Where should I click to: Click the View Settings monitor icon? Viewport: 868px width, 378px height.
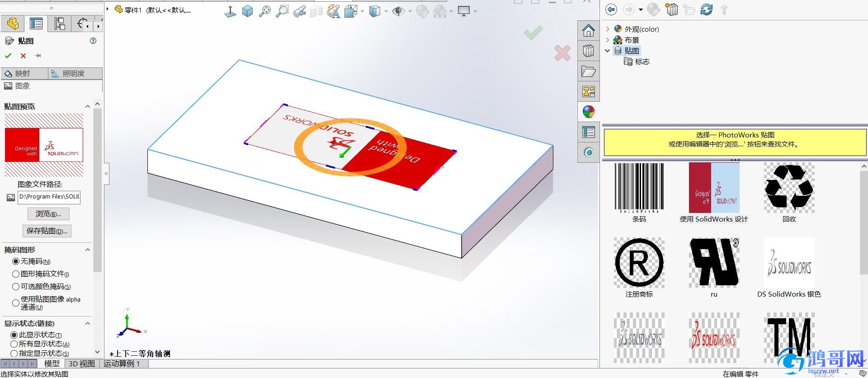click(464, 11)
